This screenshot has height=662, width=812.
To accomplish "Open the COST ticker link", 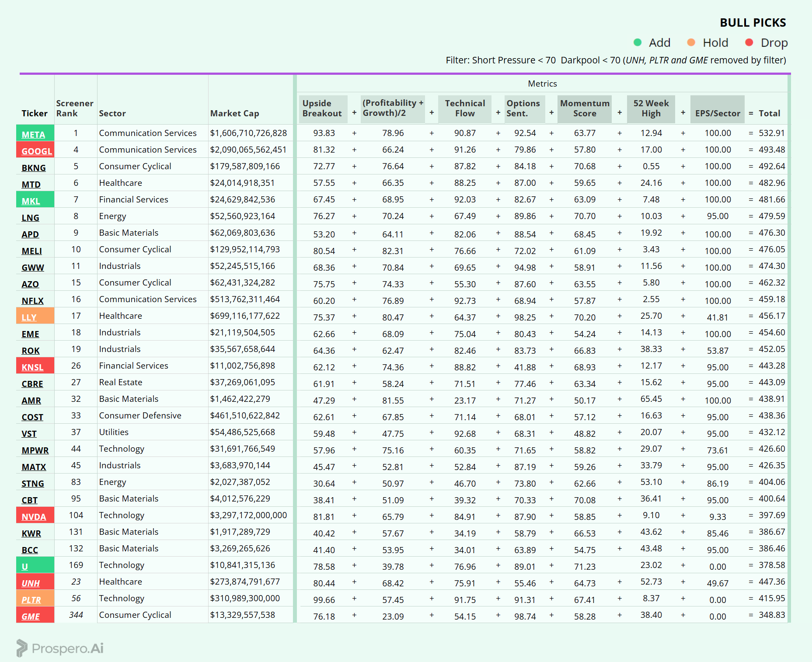I will [x=32, y=417].
